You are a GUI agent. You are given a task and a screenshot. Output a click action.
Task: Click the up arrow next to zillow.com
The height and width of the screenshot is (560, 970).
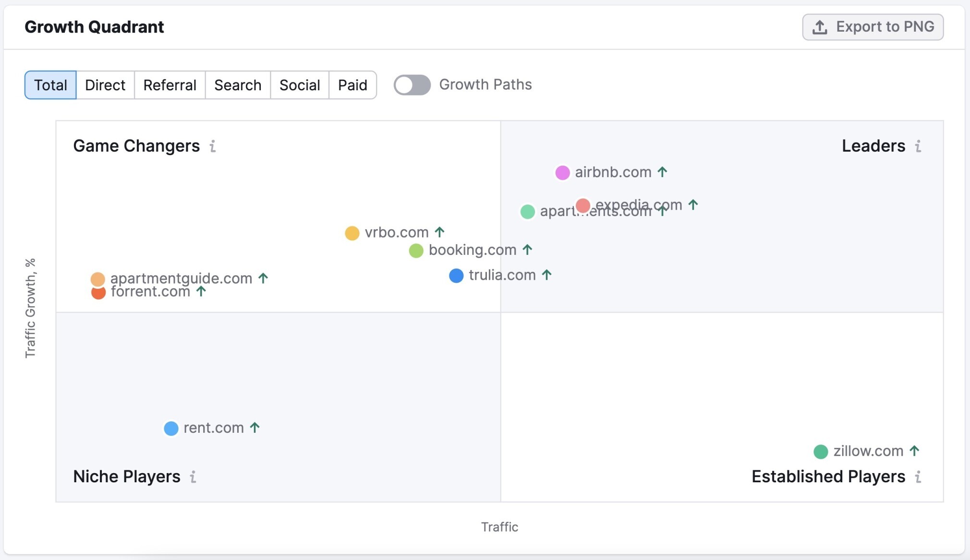pos(915,451)
